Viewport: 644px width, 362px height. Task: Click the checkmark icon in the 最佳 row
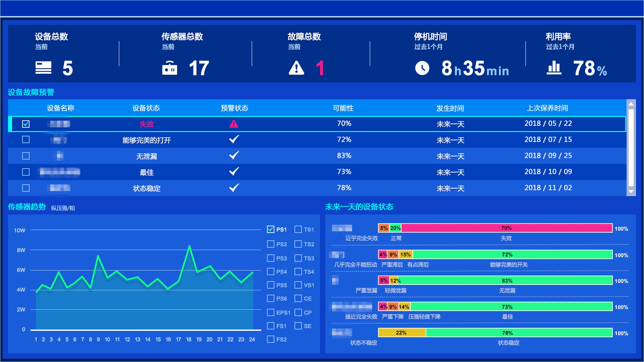pyautogui.click(x=234, y=171)
